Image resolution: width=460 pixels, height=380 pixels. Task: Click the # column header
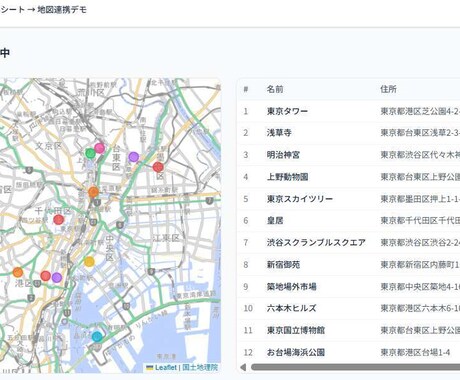(x=246, y=89)
